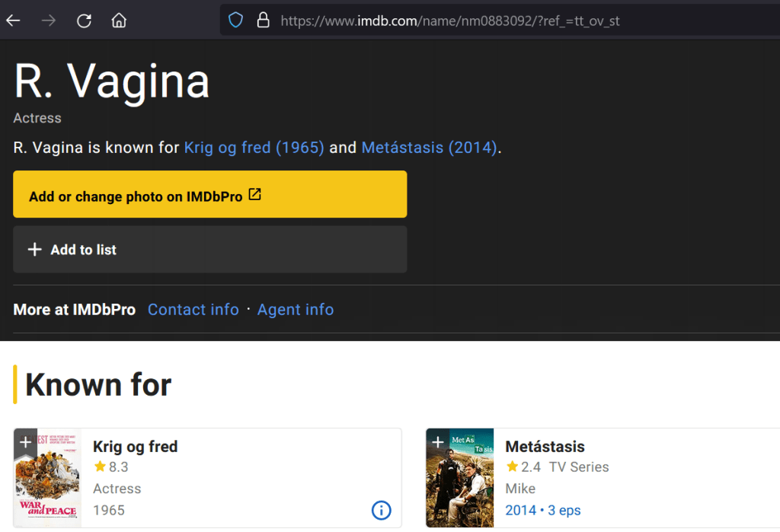
Task: Click the padlock site security icon
Action: click(x=264, y=21)
